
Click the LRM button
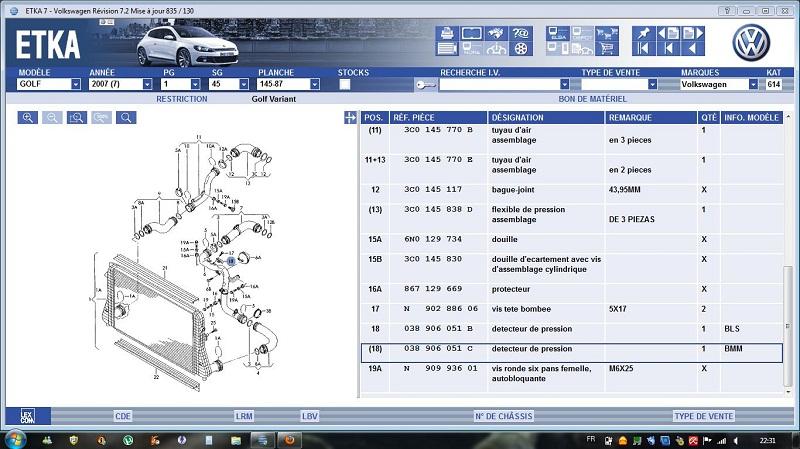tap(244, 416)
